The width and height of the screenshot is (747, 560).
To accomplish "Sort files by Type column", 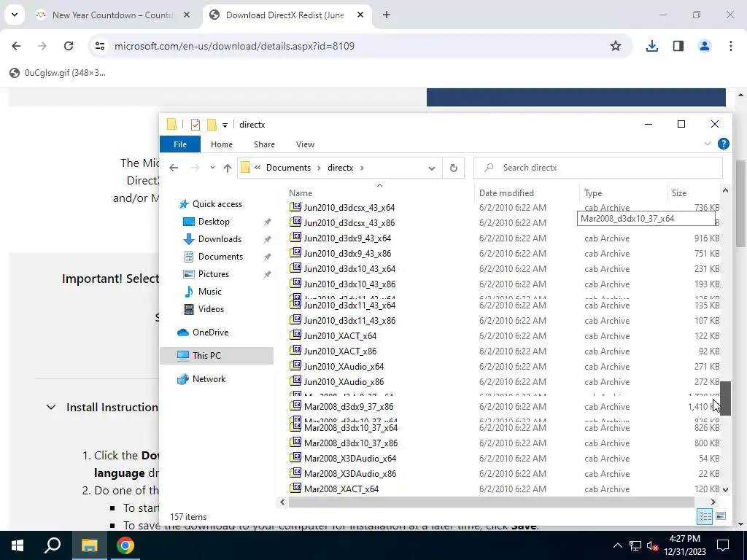I will (x=593, y=192).
